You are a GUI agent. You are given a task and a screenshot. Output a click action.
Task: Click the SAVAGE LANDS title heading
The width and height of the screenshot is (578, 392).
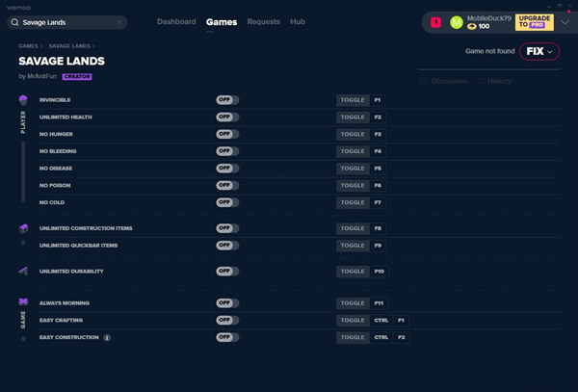click(x=62, y=61)
